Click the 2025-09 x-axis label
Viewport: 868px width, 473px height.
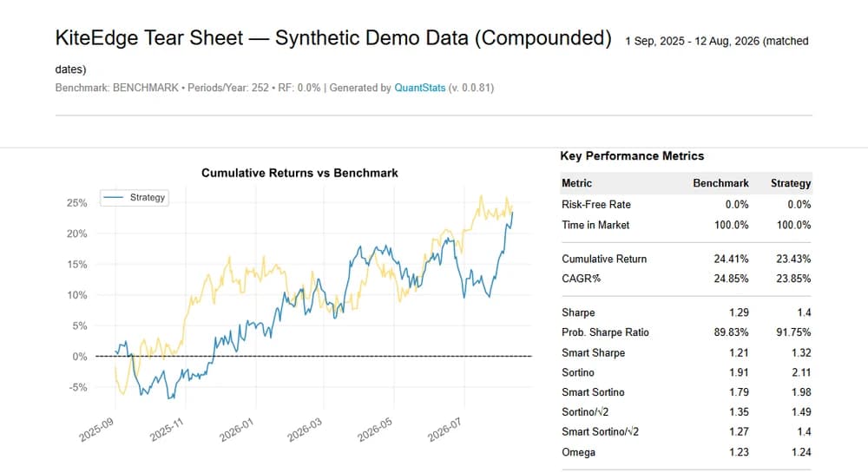(96, 430)
